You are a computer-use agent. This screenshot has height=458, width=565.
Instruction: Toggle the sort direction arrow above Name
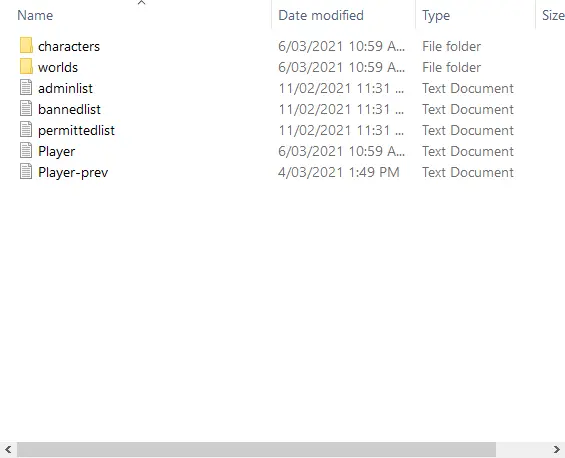142,3
